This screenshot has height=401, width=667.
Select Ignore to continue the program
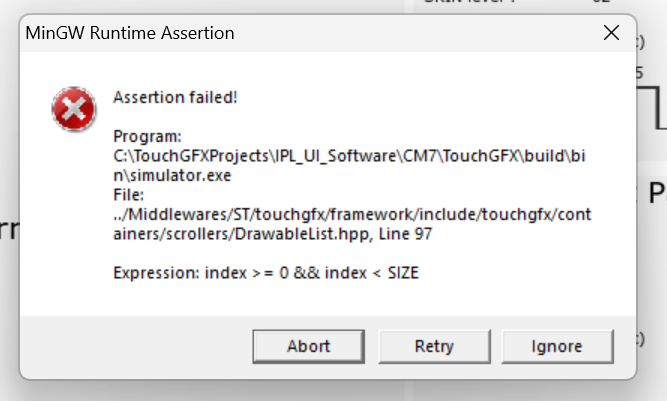click(x=557, y=346)
